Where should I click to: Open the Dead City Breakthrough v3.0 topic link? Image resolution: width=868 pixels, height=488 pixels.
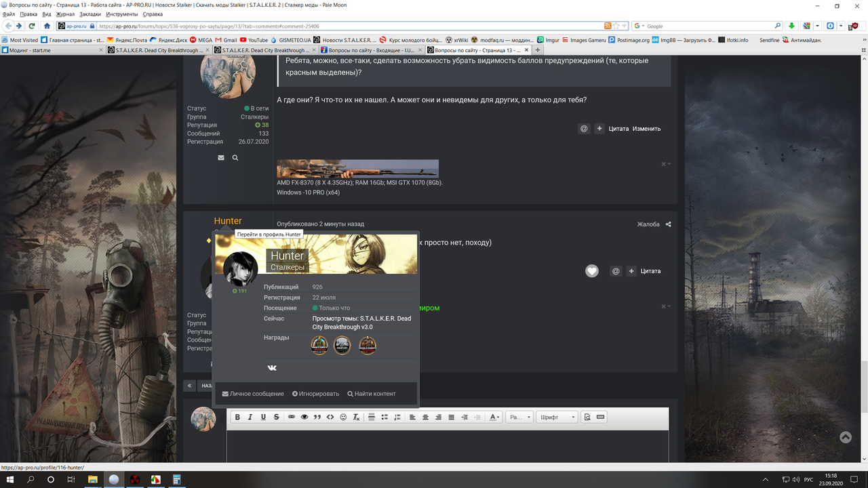click(361, 323)
